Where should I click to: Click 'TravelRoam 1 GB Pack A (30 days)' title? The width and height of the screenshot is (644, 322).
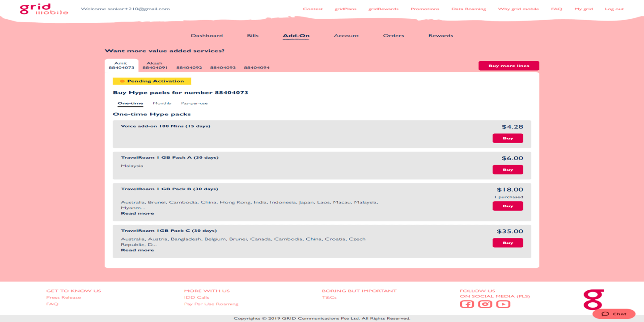tap(169, 157)
